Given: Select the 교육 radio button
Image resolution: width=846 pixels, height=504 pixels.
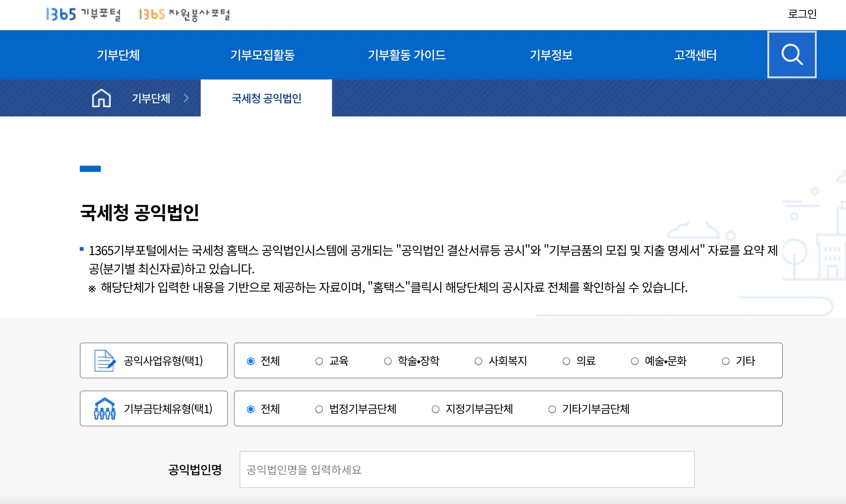Looking at the screenshot, I should pyautogui.click(x=319, y=361).
